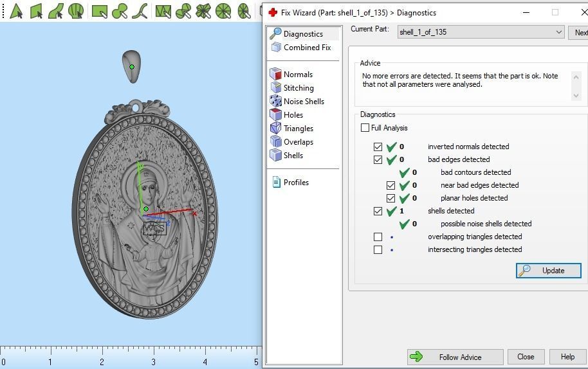Click the Follow Advice button
The height and width of the screenshot is (369, 588).
click(455, 357)
